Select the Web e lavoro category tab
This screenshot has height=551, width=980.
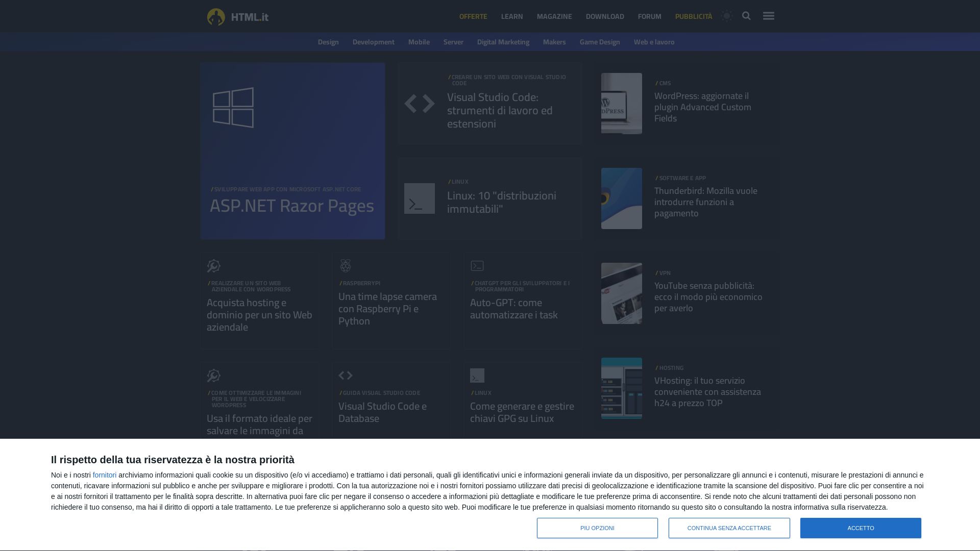point(654,42)
